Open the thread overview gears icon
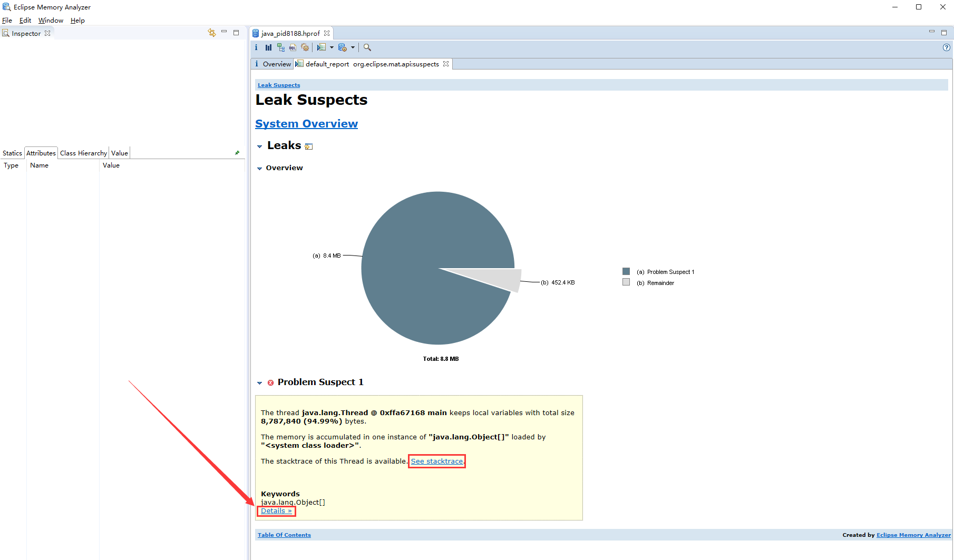The image size is (954, 560). [305, 47]
